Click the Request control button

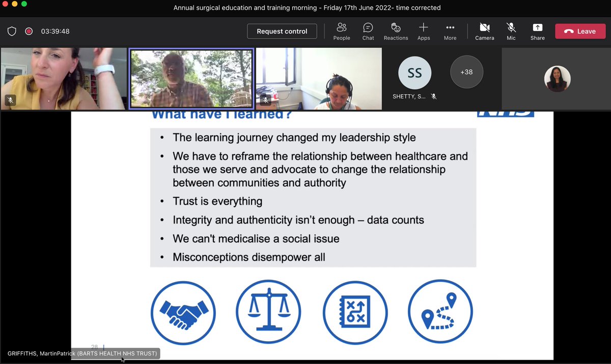[x=282, y=31]
